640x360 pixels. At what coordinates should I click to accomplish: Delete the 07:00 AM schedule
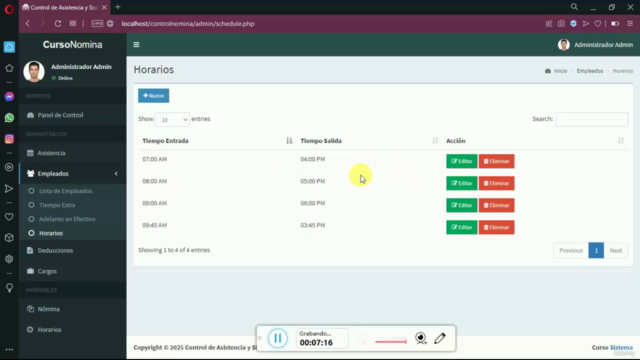496,161
